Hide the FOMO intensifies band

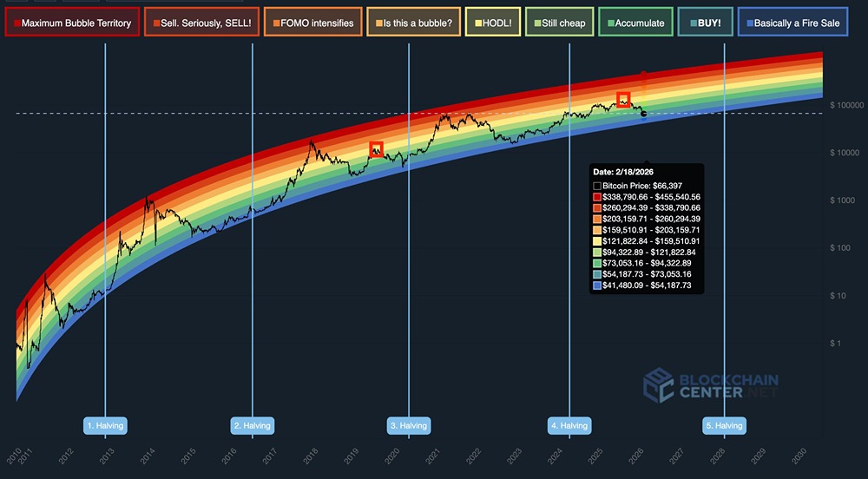312,22
